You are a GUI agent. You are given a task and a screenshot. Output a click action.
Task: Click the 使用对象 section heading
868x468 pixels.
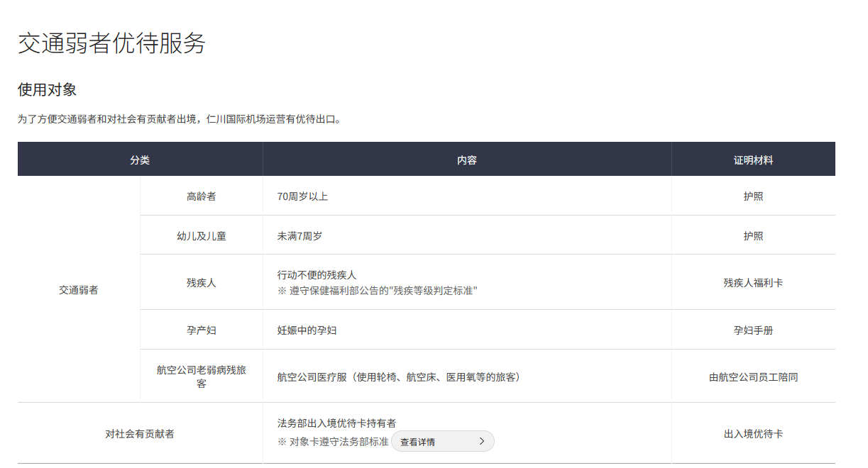click(47, 90)
